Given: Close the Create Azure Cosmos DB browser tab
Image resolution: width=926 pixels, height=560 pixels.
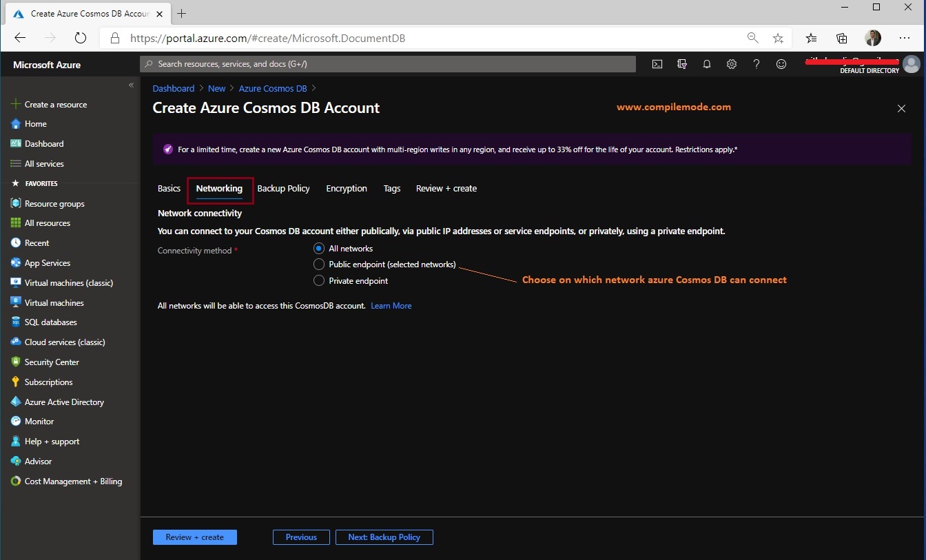Looking at the screenshot, I should [159, 14].
